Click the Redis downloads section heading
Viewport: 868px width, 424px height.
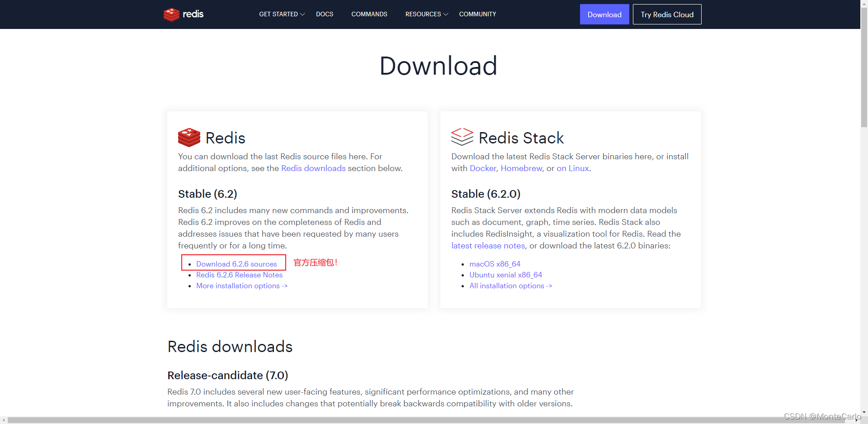(x=230, y=347)
